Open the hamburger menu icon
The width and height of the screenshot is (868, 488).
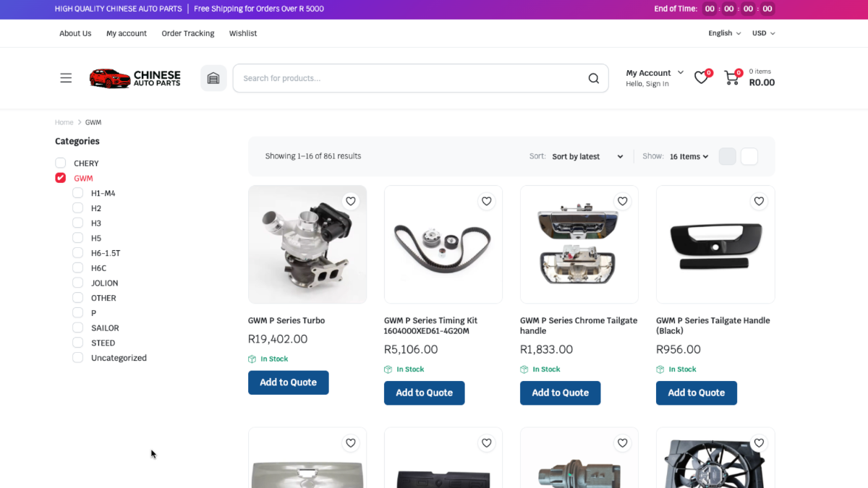pos(66,77)
